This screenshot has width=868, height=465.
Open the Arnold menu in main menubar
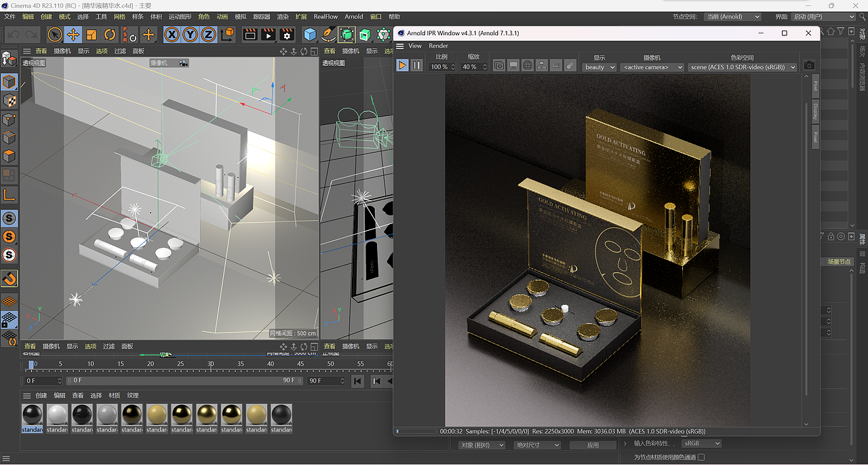click(x=354, y=16)
